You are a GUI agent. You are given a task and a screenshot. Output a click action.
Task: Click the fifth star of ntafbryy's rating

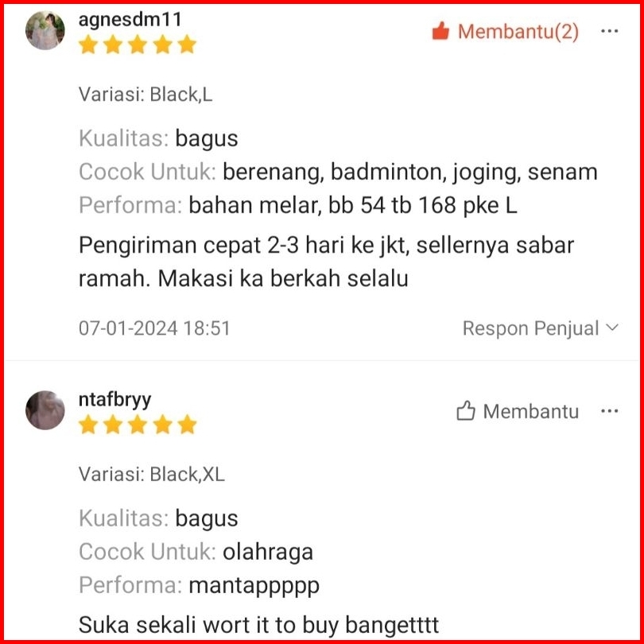pyautogui.click(x=188, y=425)
